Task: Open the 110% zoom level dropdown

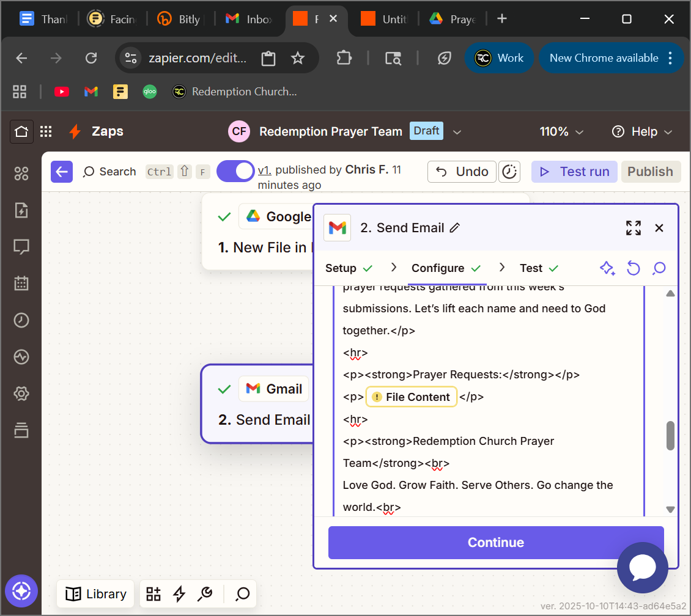Action: pos(561,132)
